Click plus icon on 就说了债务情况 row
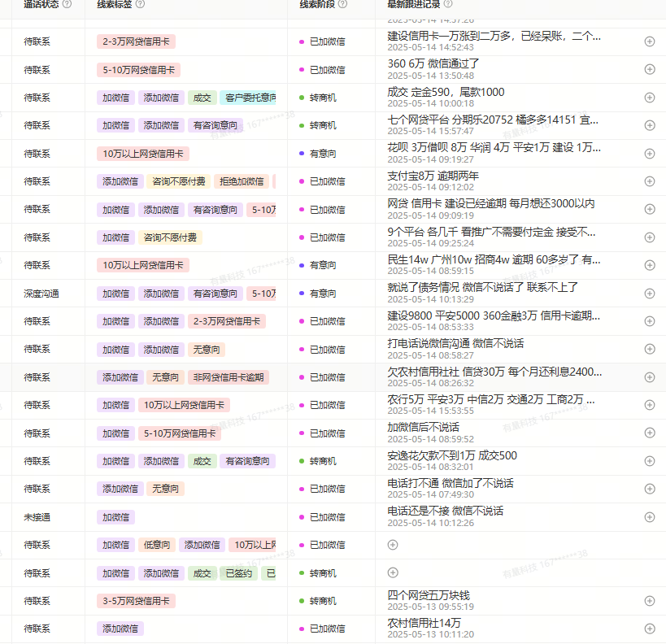This screenshot has width=666, height=644. [650, 293]
